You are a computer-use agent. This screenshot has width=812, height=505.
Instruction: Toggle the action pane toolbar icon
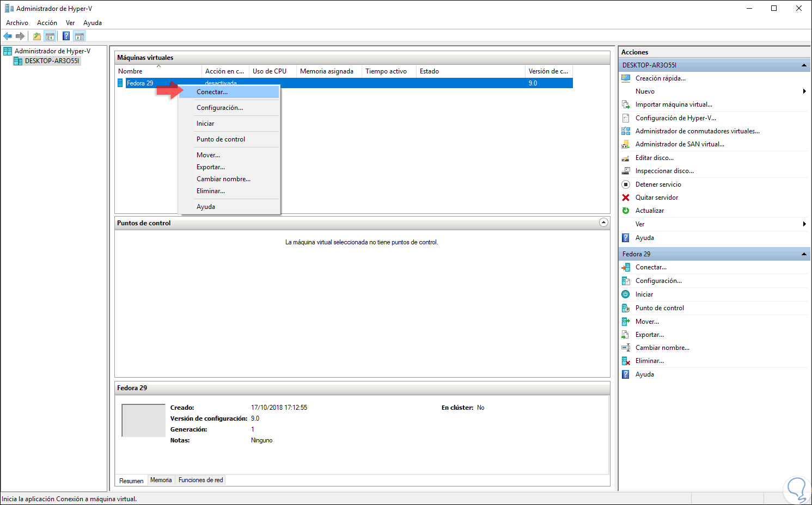coord(80,36)
